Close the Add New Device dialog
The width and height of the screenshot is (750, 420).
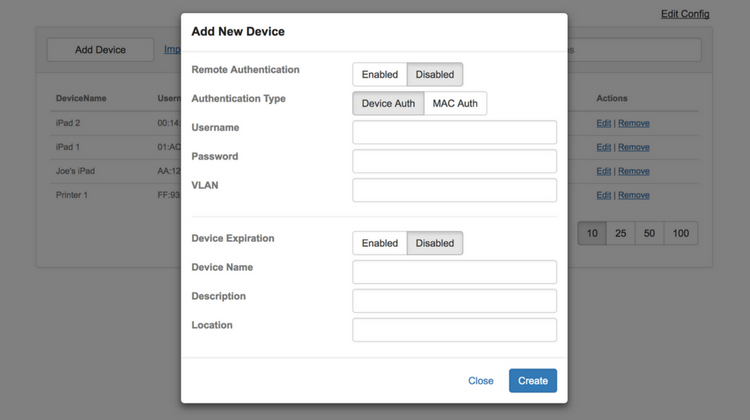(x=481, y=381)
